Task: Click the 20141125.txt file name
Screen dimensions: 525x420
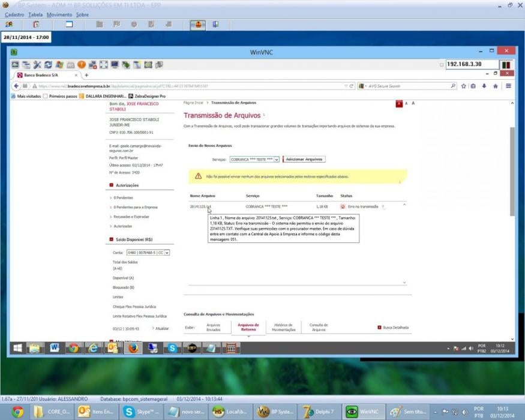Action: pos(200,206)
